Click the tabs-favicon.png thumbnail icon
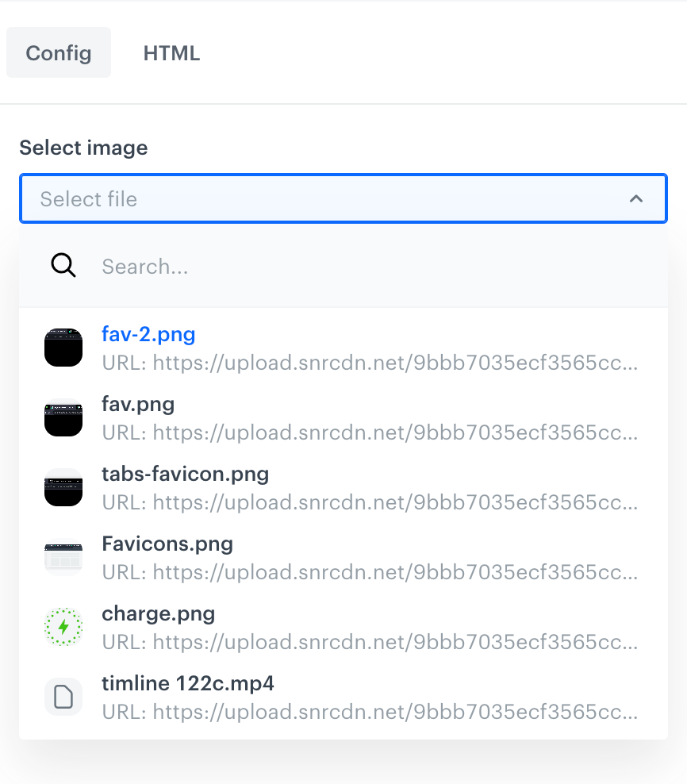 coord(63,486)
